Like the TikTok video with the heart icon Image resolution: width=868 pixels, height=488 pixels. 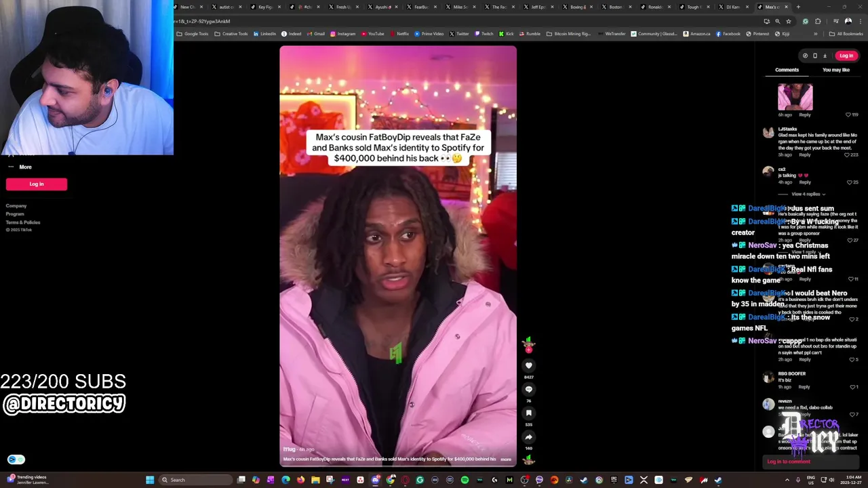tap(529, 366)
